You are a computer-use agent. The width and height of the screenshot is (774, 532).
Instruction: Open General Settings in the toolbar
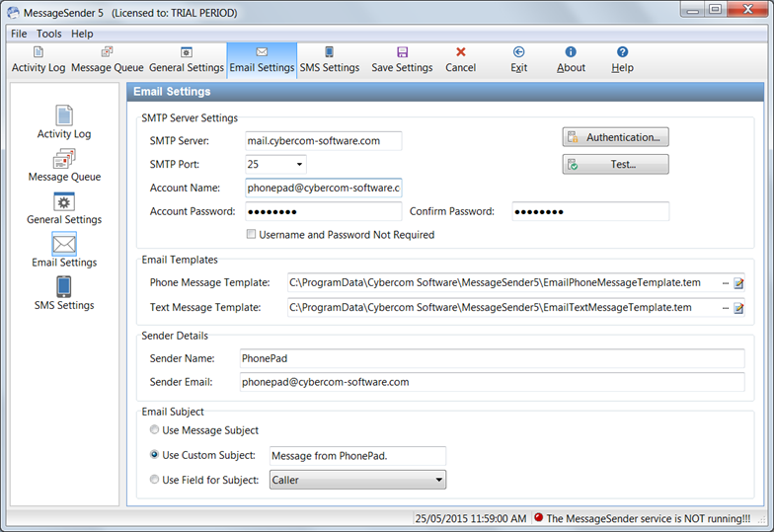pos(186,60)
